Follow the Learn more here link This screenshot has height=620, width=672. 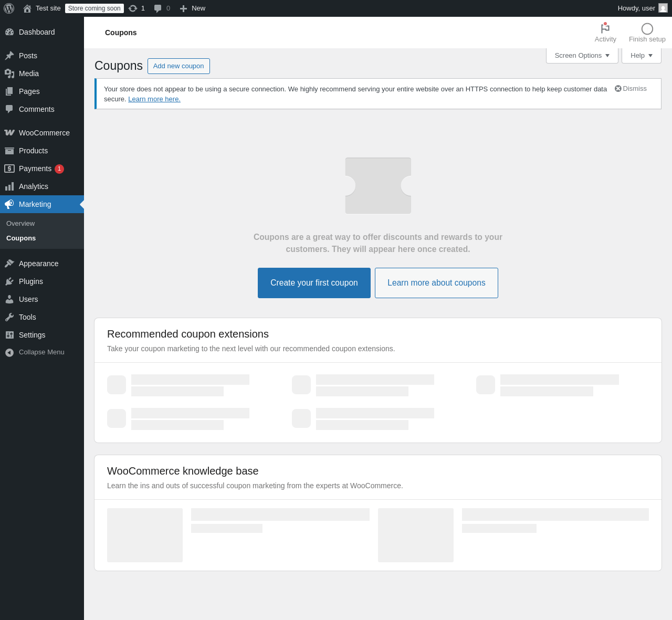pos(154,99)
